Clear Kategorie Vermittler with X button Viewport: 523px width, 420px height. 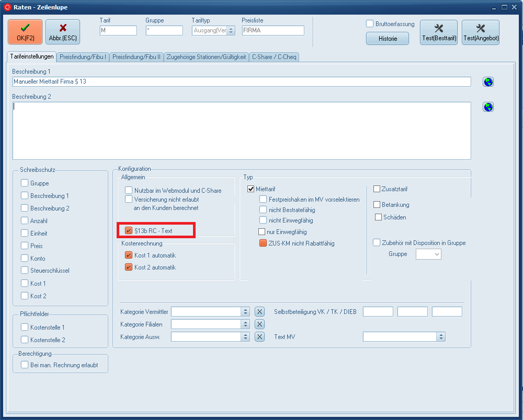coord(259,312)
